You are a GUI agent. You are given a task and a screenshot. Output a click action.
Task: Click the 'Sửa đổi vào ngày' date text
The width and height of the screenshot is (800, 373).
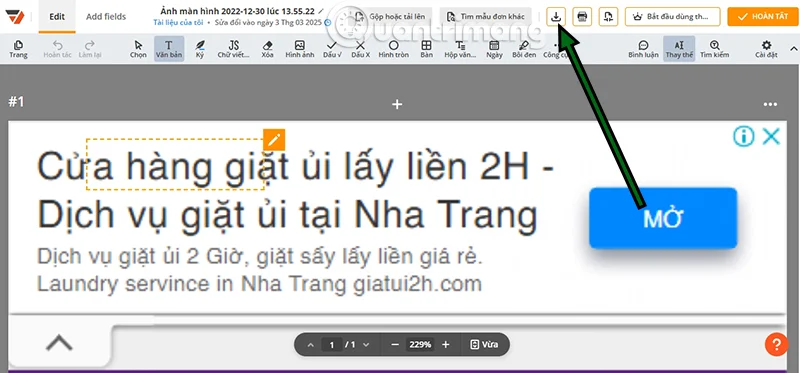tap(269, 23)
